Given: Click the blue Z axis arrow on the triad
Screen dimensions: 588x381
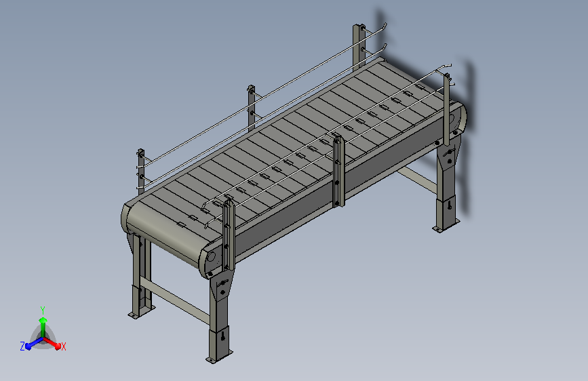Looking at the screenshot, I should click(35, 344).
